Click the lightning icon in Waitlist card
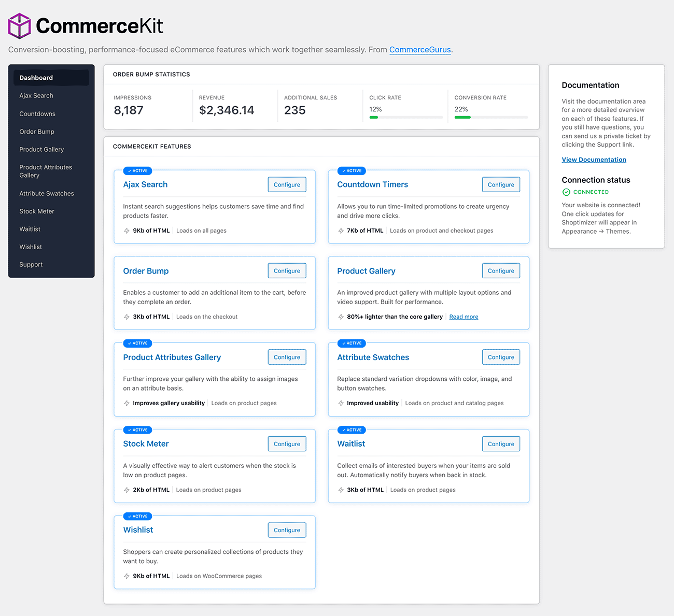This screenshot has width=674, height=616. point(341,490)
